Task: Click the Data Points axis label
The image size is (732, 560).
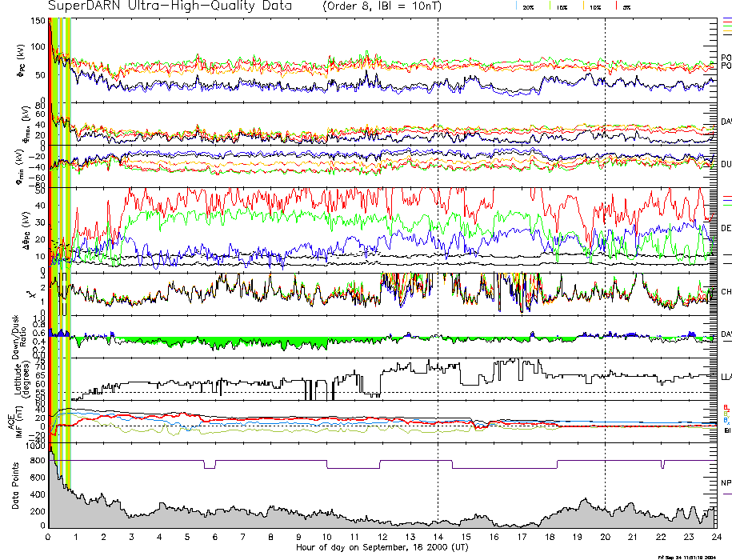Action: tap(14, 485)
